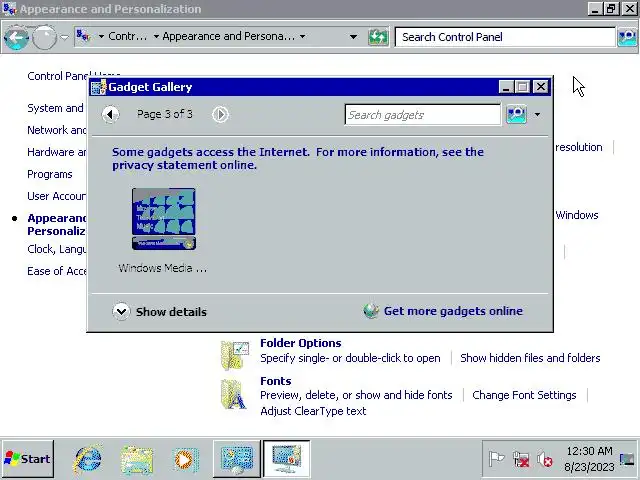
Task: Expand arrow after Appearance and Persona… breadcrumb
Action: (x=302, y=37)
